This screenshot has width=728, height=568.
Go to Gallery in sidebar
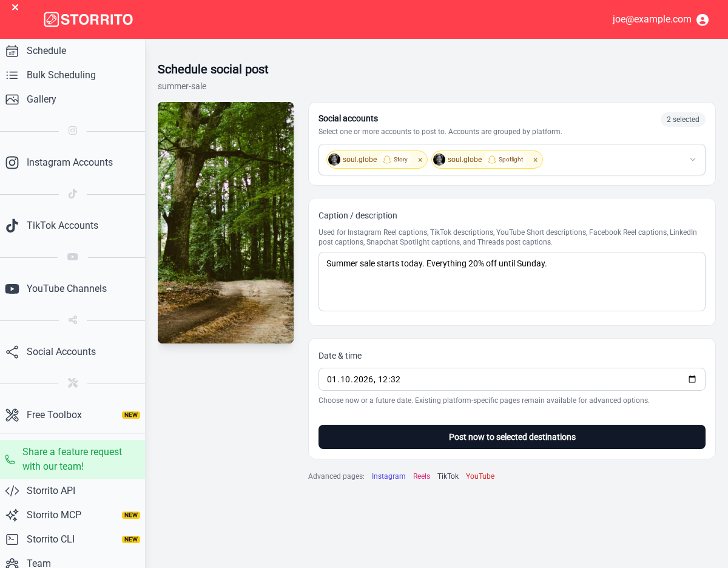(72, 100)
